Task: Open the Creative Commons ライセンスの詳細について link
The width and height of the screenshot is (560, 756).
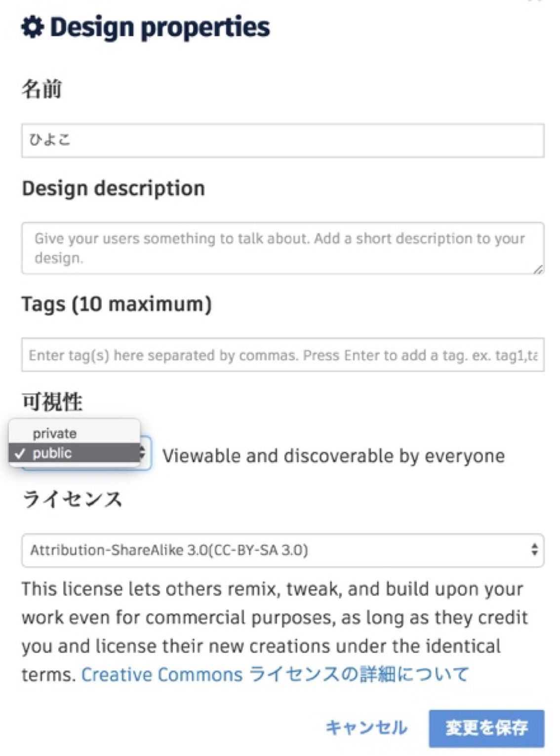Action: [x=274, y=673]
